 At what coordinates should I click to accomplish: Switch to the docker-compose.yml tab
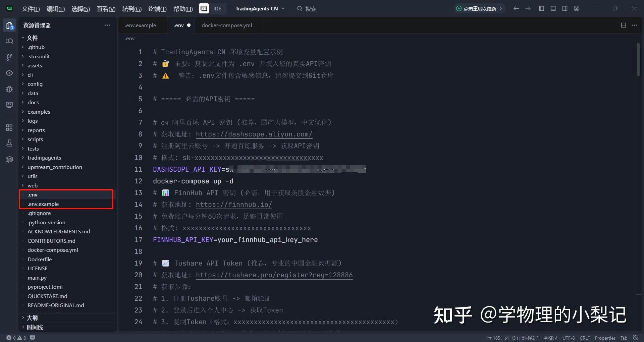pyautogui.click(x=227, y=25)
